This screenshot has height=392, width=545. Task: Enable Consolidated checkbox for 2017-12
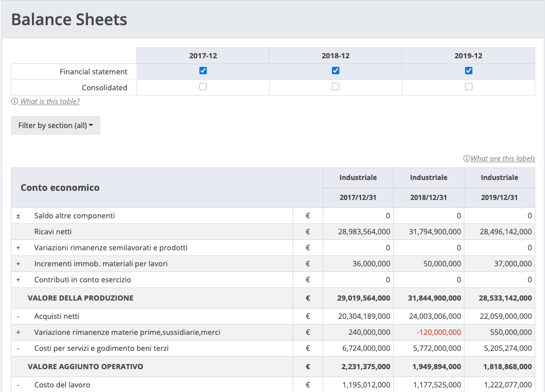pyautogui.click(x=203, y=87)
